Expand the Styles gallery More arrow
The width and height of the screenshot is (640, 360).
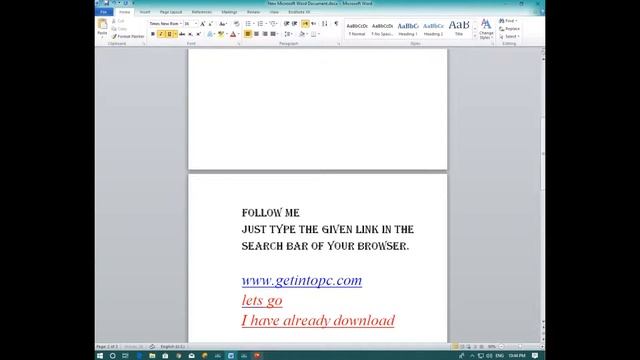(x=475, y=37)
